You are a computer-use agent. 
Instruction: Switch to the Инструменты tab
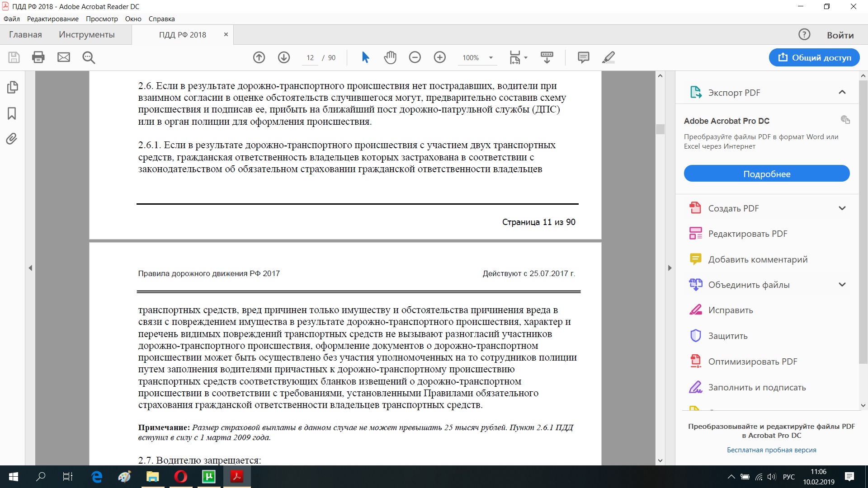tap(86, 35)
